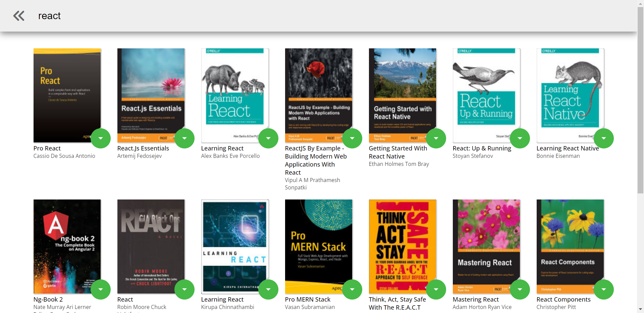Go back using the double-chevron arrow
The width and height of the screenshot is (644, 313).
19,16
